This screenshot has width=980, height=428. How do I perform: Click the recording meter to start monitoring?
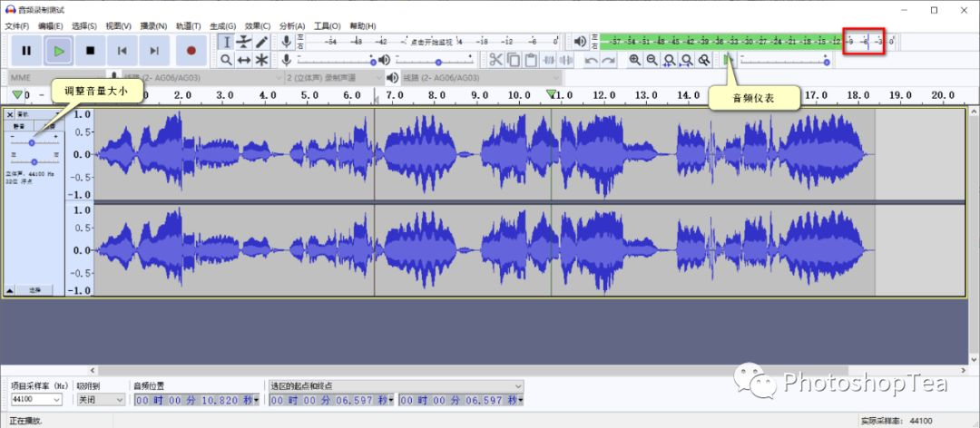point(431,42)
